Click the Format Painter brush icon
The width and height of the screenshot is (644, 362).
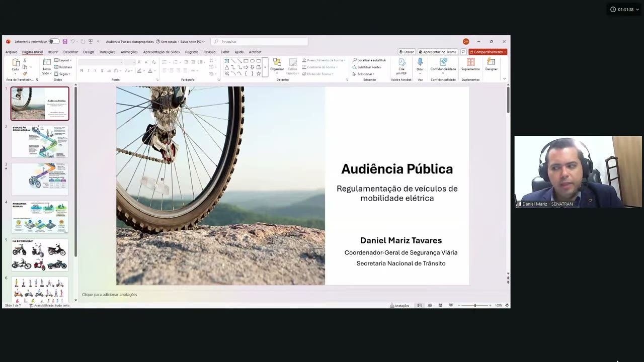click(25, 73)
